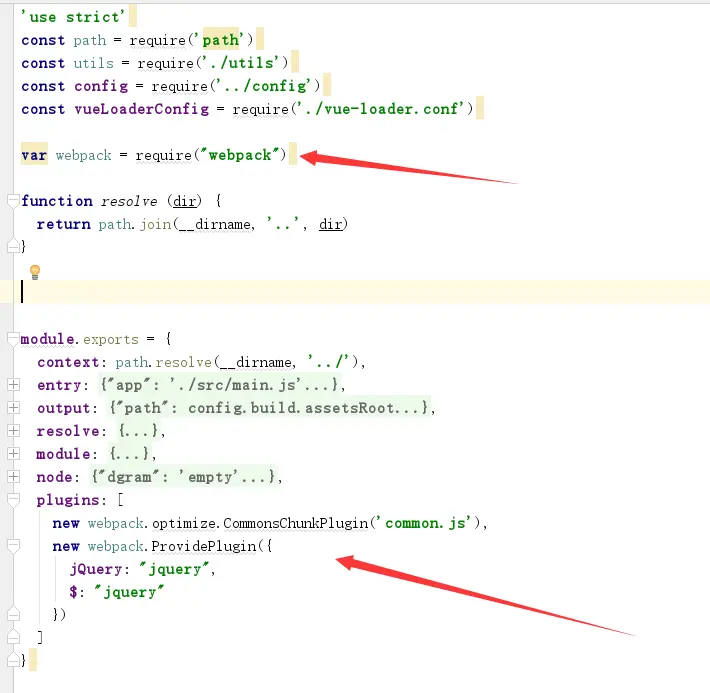Click the 'path' string in first require
This screenshot has height=693, width=710.
click(219, 40)
